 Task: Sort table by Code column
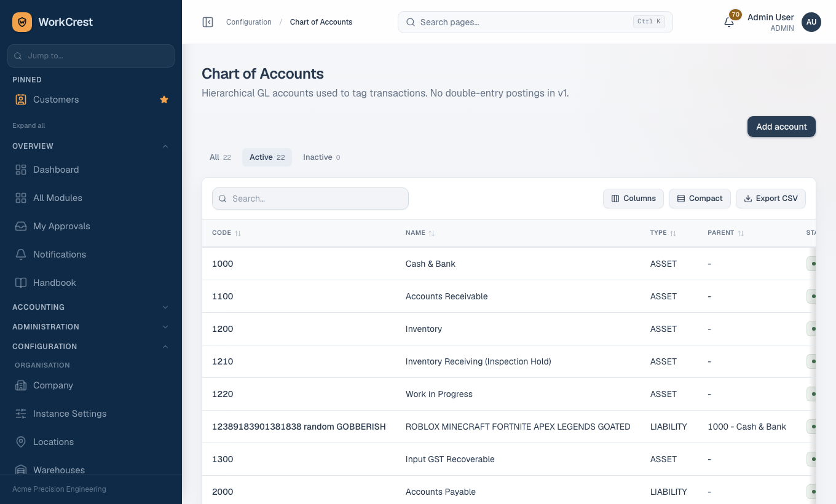pos(226,233)
